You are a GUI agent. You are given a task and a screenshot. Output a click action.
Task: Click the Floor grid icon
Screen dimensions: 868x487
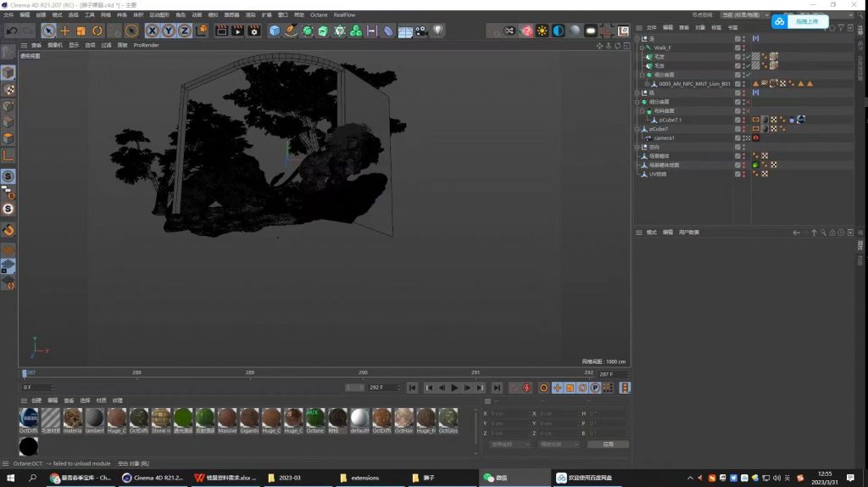coord(405,31)
